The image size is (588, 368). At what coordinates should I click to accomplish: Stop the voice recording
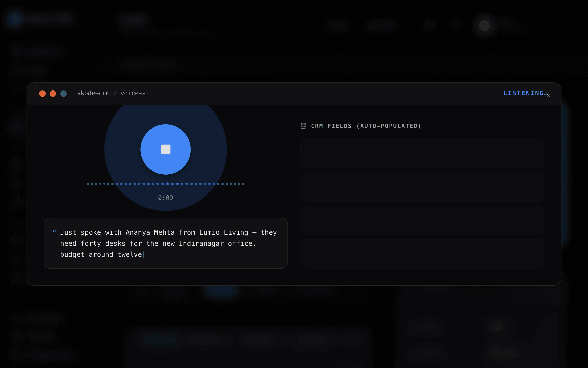[x=165, y=149]
